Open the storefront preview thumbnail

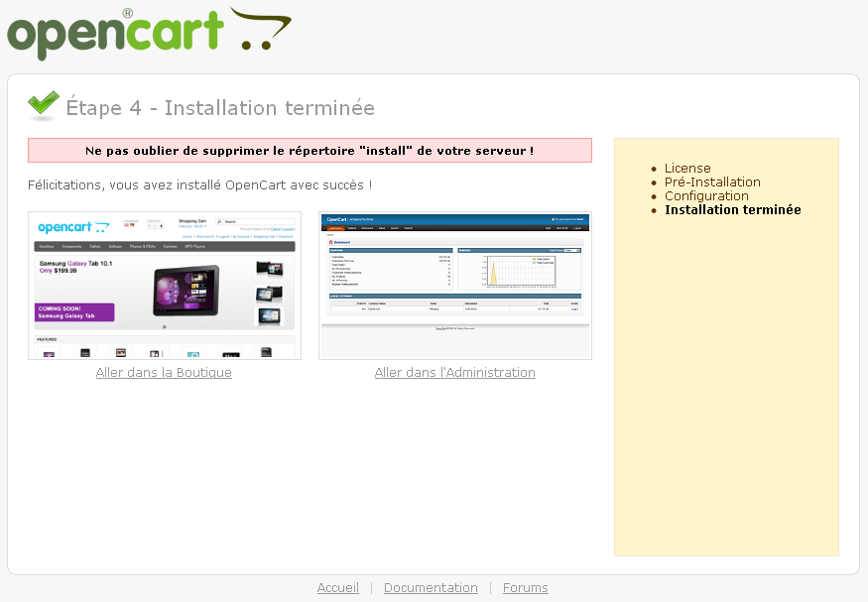165,286
